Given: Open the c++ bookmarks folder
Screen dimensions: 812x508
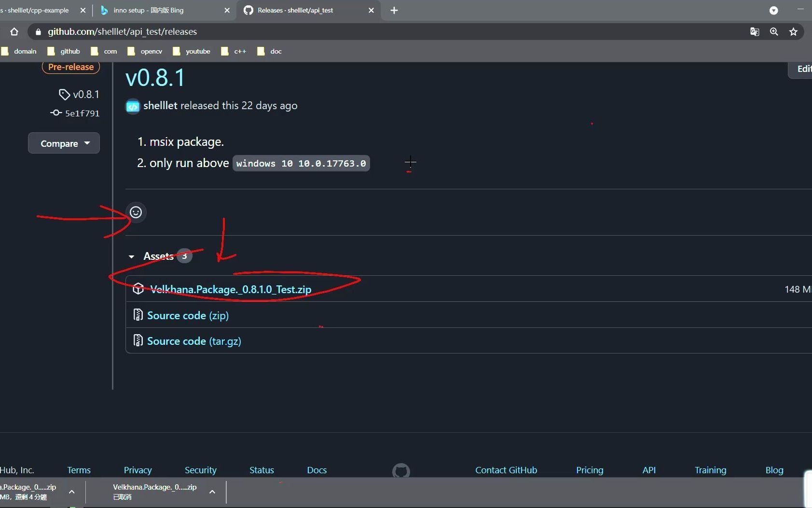Looking at the screenshot, I should [x=234, y=51].
